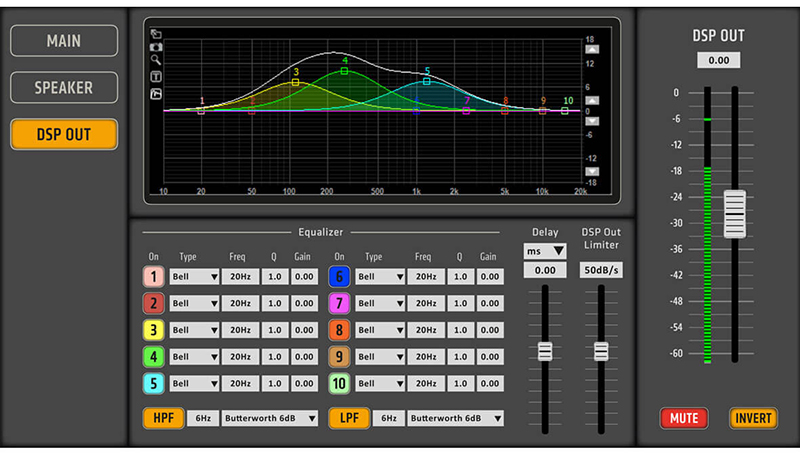Click the up arrow just above 0 dB
Screen dimensions: 800x456
pyautogui.click(x=592, y=100)
